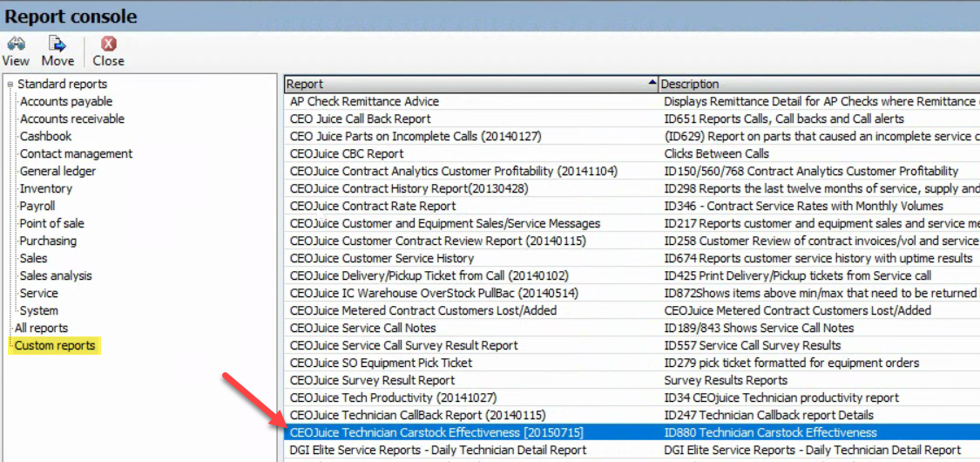Image resolution: width=980 pixels, height=462 pixels.
Task: Select the Inventory category
Action: point(45,188)
